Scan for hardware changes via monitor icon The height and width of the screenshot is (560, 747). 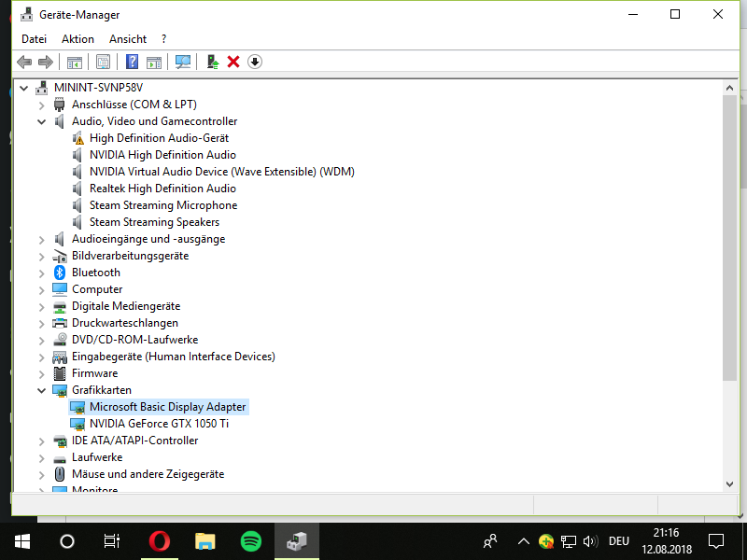[x=182, y=62]
